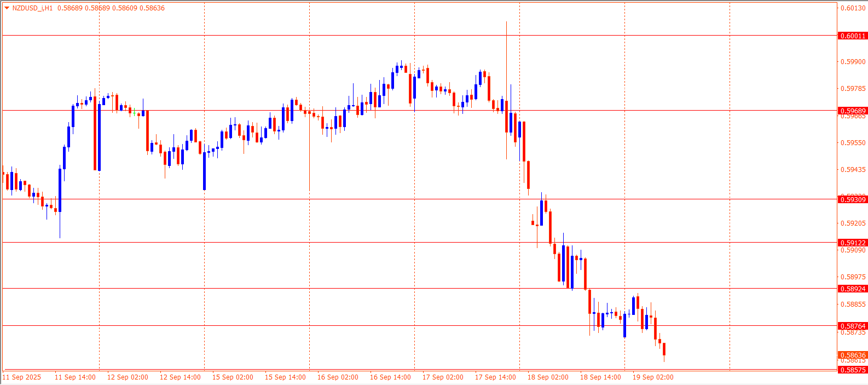Click the triangle arrow beside NZDUSD_i,H1
This screenshot has height=385, width=868.
[7, 8]
